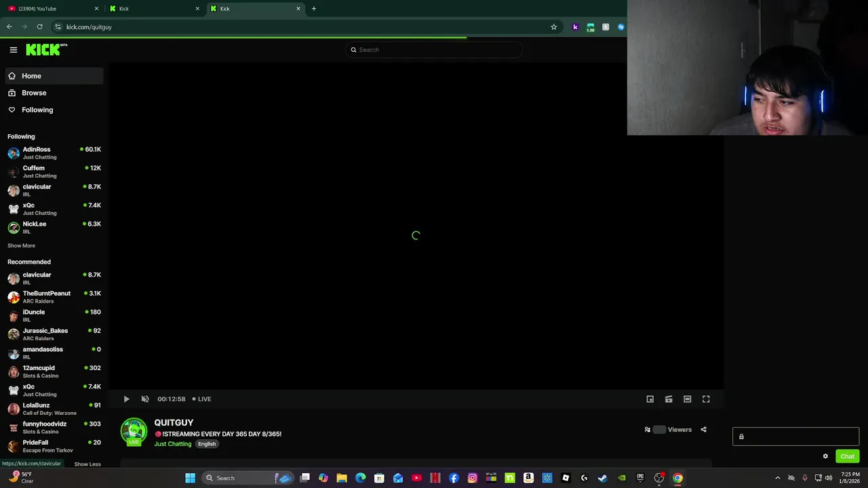Open PrideFall recommended channel

pyautogui.click(x=54, y=446)
